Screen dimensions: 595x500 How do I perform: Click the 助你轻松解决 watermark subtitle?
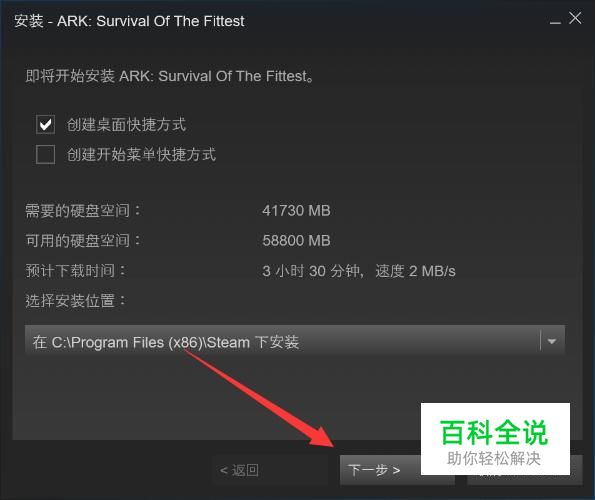click(494, 458)
